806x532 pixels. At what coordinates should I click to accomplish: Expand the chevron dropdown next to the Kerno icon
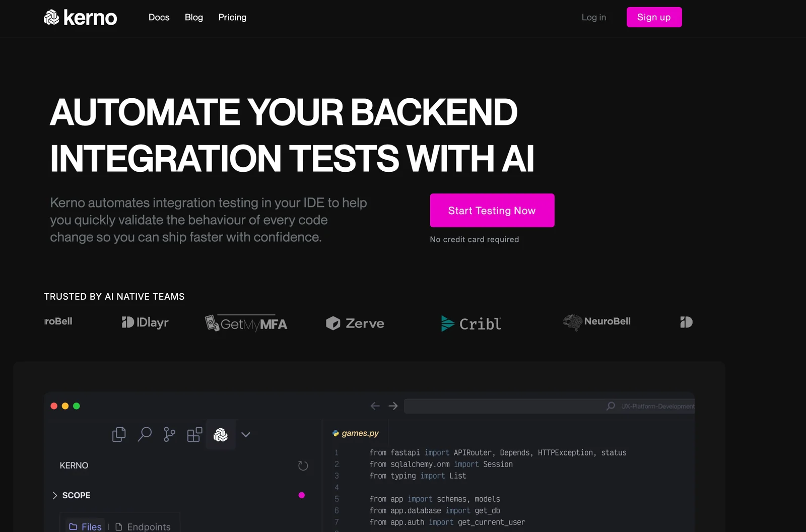(246, 434)
